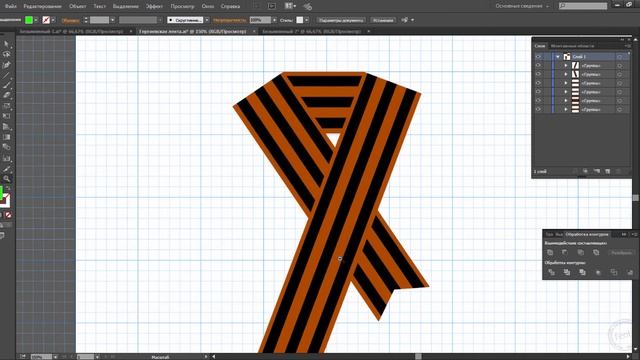Screen dimensions: 640x360
Task: Open the Pathfinder panel options menu
Action: click(x=634, y=234)
